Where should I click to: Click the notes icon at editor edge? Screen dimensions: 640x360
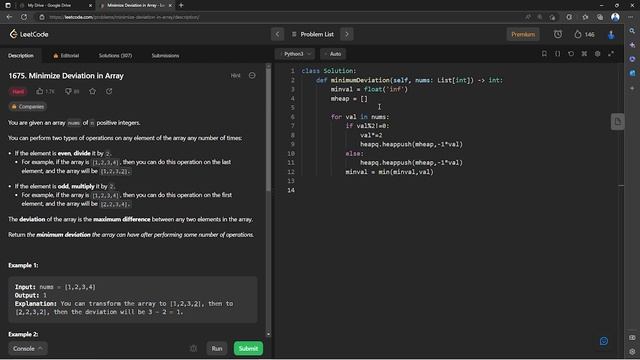(x=618, y=122)
